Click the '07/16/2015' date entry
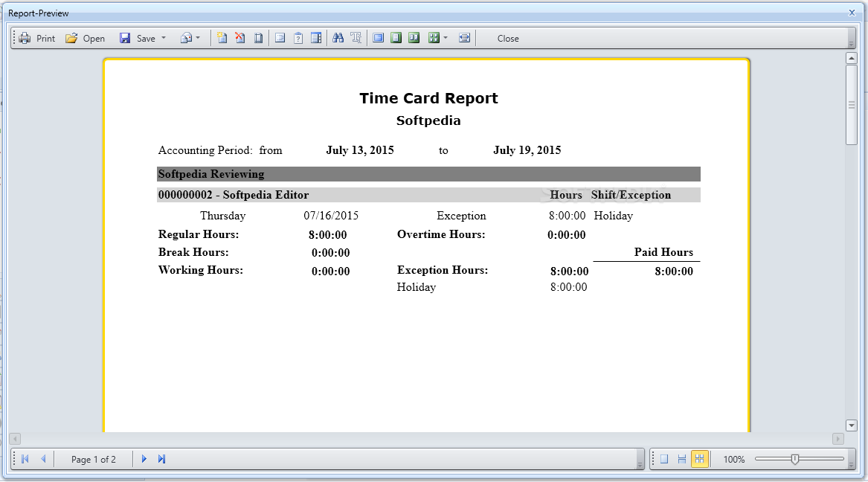The image size is (868, 482). click(331, 216)
